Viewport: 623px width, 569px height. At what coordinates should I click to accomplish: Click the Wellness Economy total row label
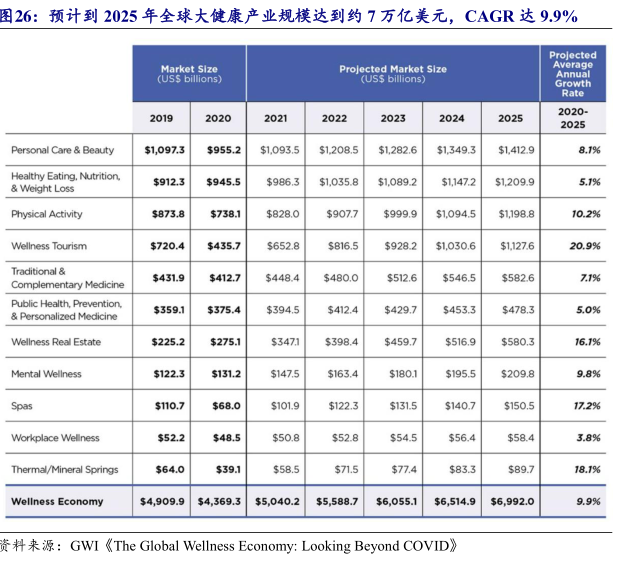[x=57, y=502]
